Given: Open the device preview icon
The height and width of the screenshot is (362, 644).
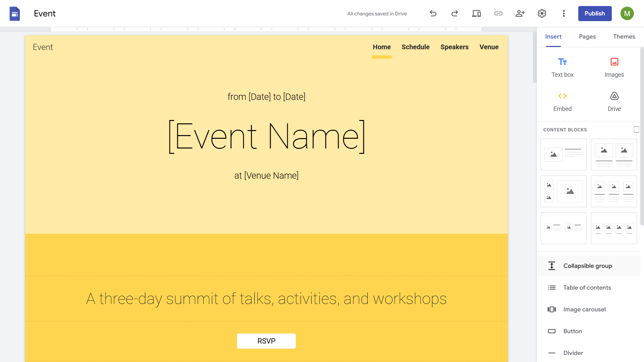Looking at the screenshot, I should coord(476,13).
